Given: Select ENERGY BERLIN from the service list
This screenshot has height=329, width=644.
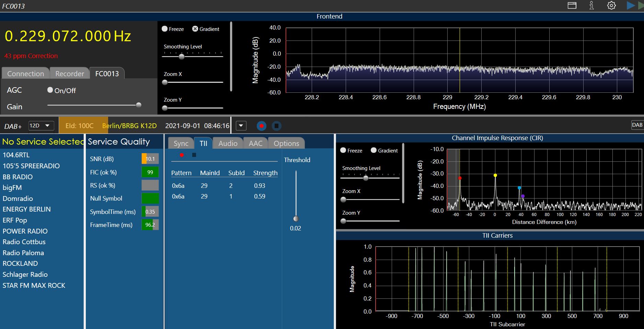Looking at the screenshot, I should click(x=26, y=209).
